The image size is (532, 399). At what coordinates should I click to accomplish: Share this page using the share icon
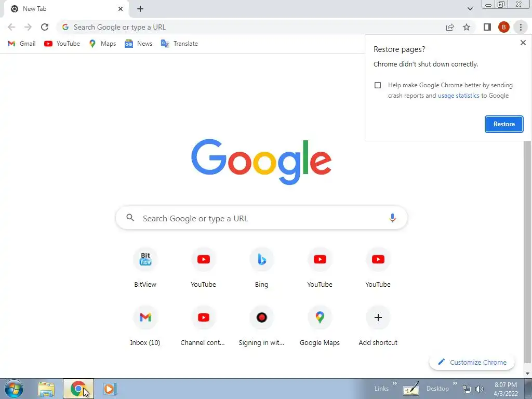point(450,27)
